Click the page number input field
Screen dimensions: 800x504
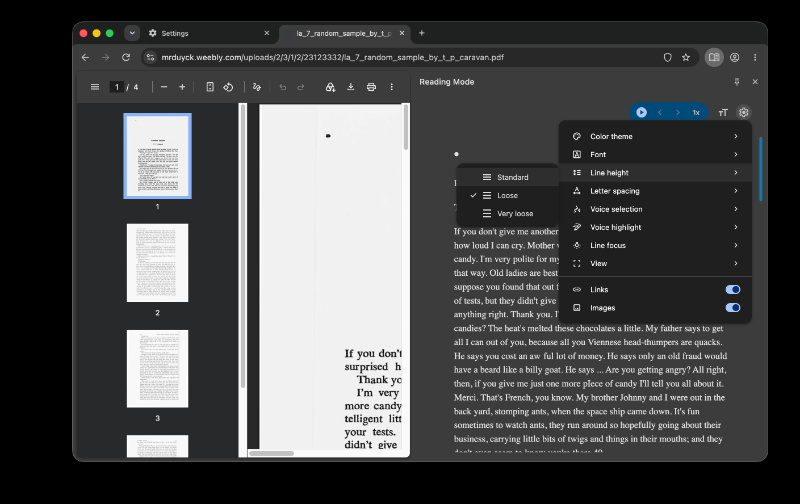pyautogui.click(x=117, y=87)
